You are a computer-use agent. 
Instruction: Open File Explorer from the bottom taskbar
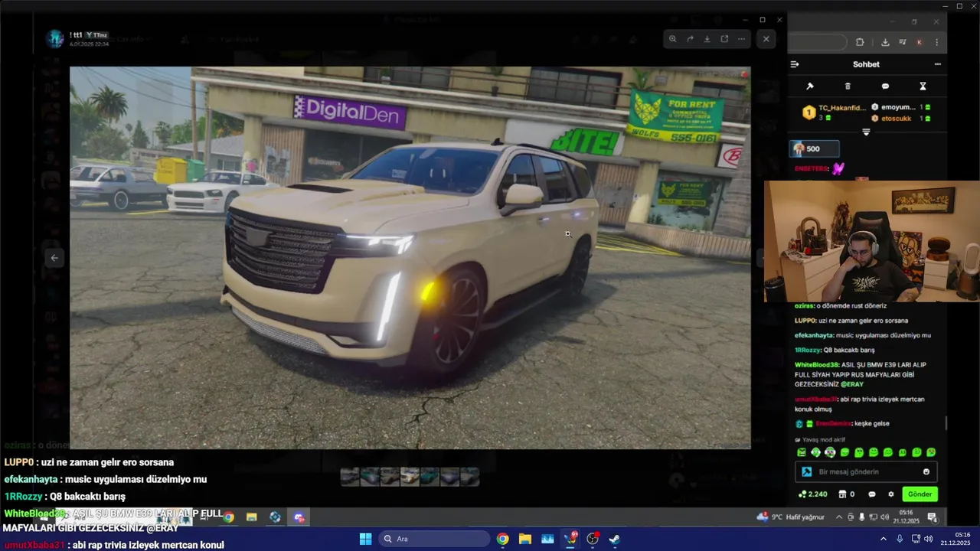point(525,539)
